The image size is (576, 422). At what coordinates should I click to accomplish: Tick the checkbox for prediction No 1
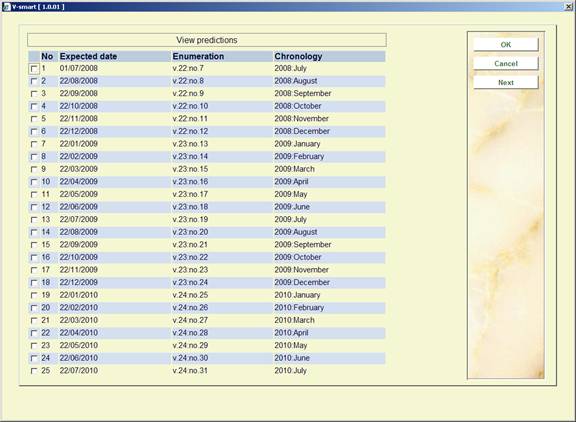pos(34,69)
